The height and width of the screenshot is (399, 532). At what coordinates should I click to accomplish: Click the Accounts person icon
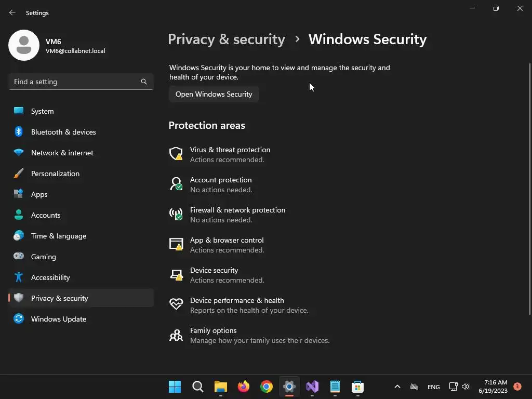[x=19, y=215]
